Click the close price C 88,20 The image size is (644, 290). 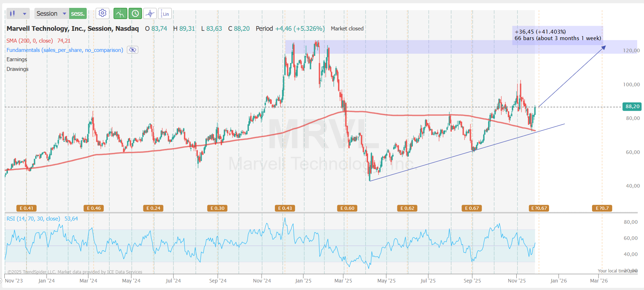coord(239,29)
